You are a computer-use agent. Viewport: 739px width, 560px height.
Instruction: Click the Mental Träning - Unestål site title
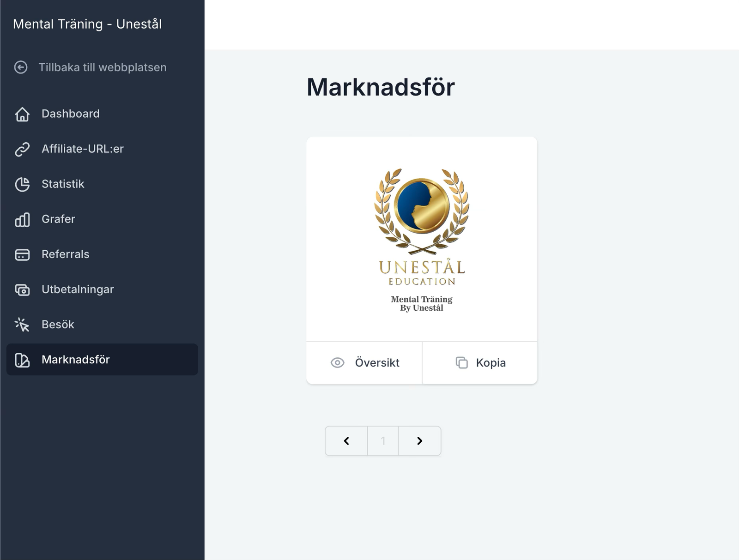[x=87, y=24]
